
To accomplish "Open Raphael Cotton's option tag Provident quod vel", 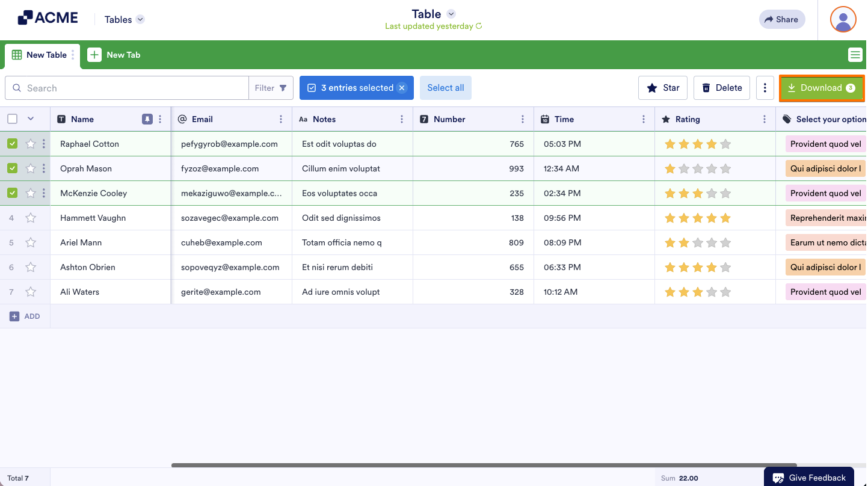I will (x=826, y=144).
